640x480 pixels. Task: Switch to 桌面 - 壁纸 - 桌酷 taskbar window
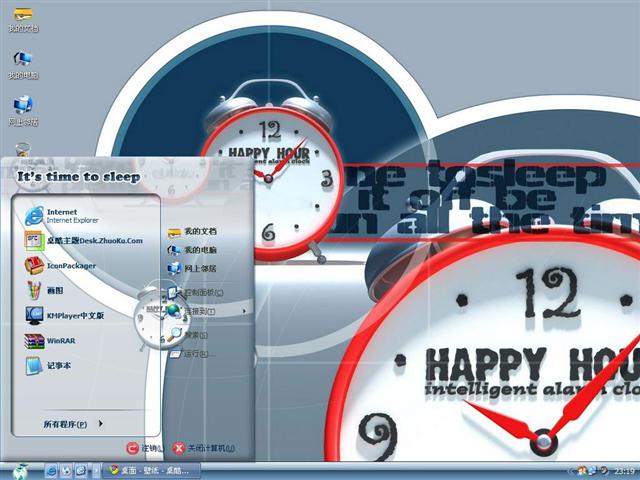(x=151, y=471)
